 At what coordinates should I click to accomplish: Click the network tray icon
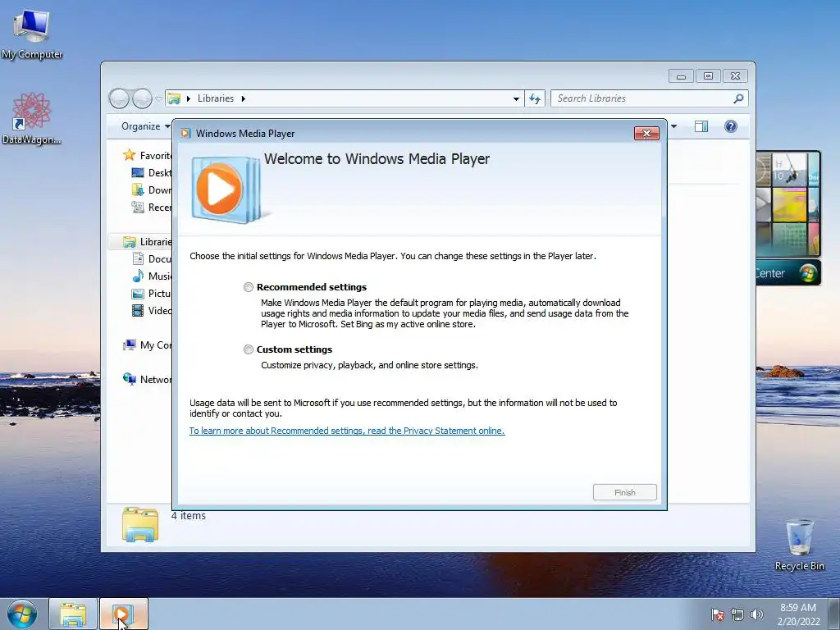737,614
